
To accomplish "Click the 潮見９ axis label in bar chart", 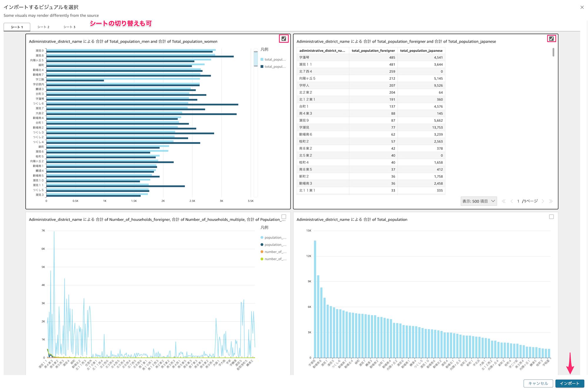I will coord(40,51).
